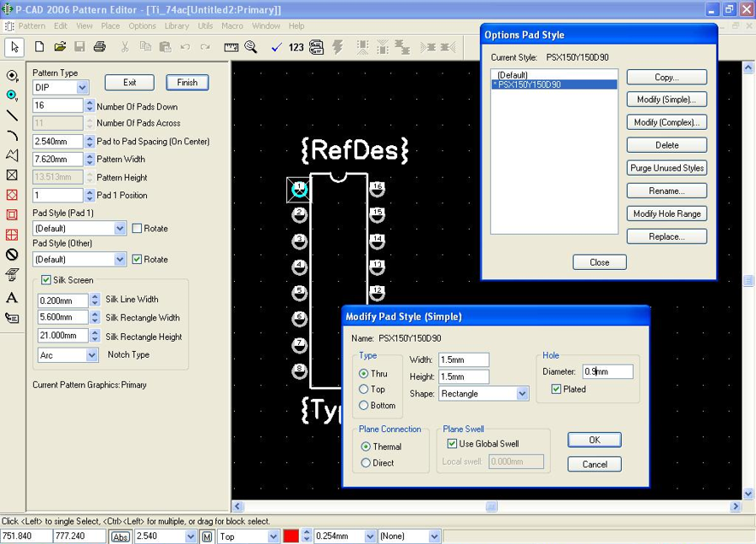This screenshot has width=756, height=544.
Task: Open the Shape dropdown
Action: 522,394
